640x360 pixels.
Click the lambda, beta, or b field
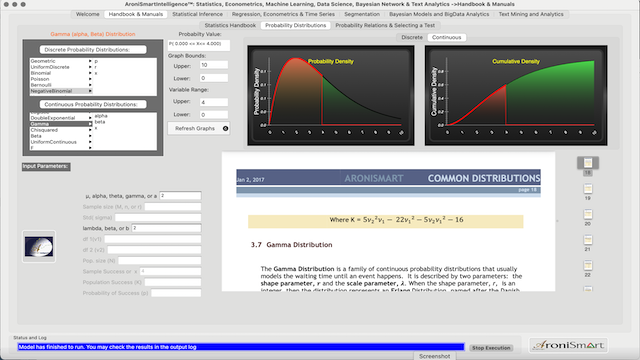[x=166, y=228]
